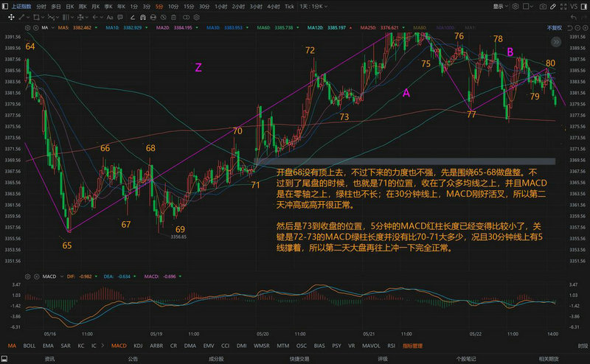Open the 资讯 news section
The height and width of the screenshot is (364, 590).
click(x=49, y=359)
